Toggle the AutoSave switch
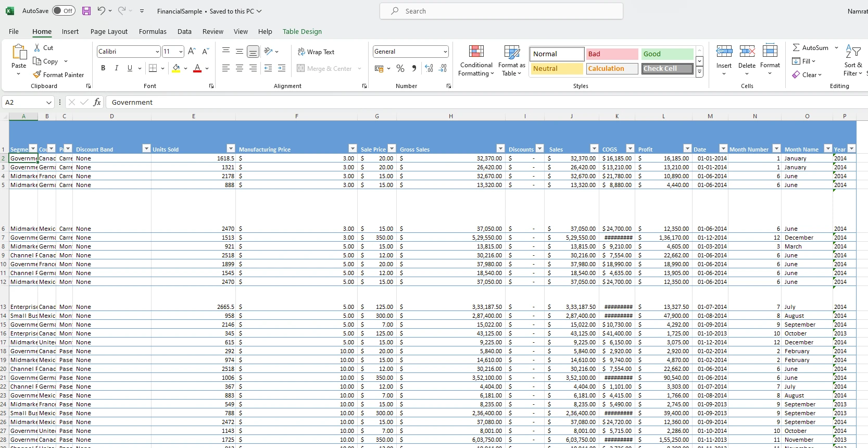868x448 pixels. [x=64, y=11]
